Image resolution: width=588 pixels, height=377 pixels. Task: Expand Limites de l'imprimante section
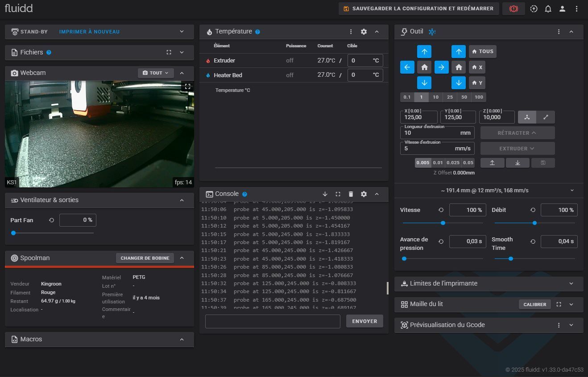tap(571, 283)
